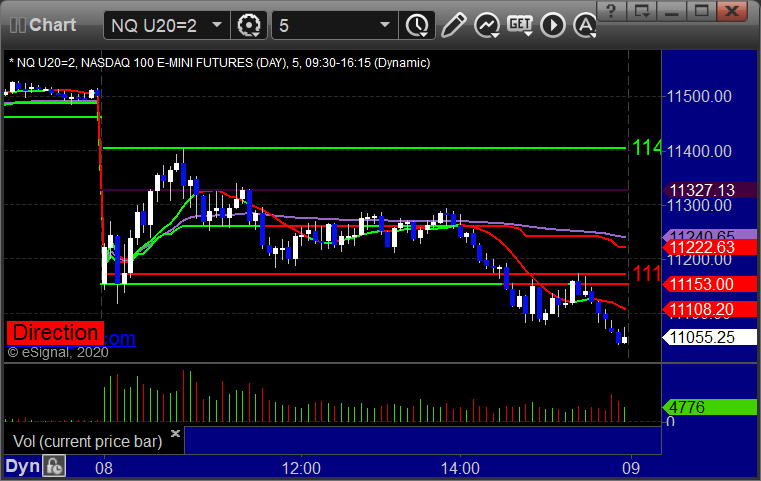Viewport: 761px width, 481px height.
Task: Open the GET tools menu icon
Action: pos(520,25)
